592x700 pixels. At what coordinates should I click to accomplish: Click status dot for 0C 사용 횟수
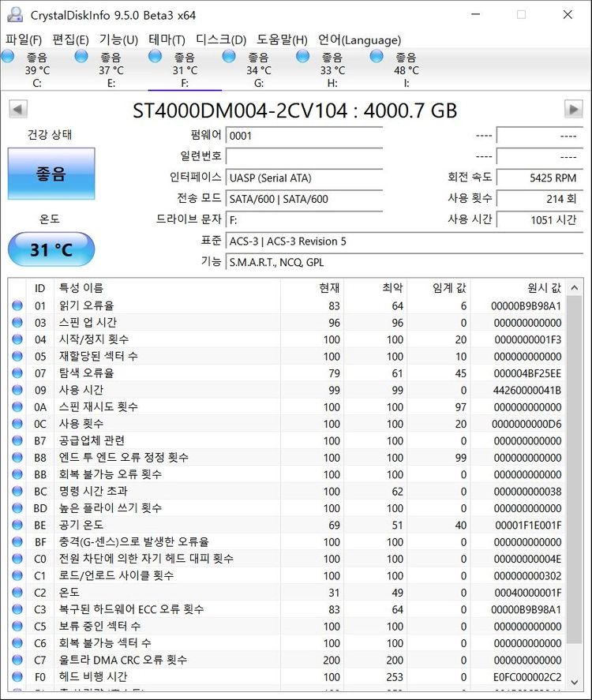coord(17,424)
